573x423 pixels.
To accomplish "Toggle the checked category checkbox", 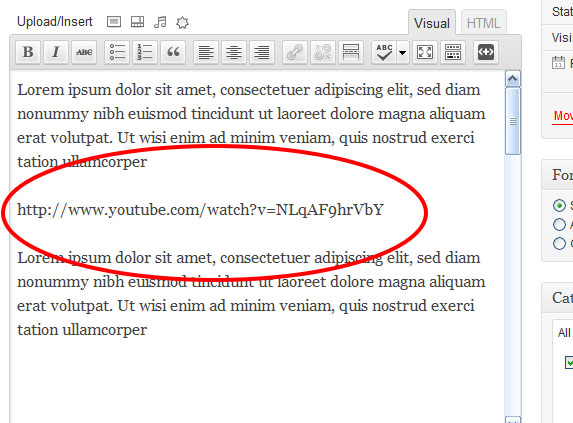I will (569, 362).
